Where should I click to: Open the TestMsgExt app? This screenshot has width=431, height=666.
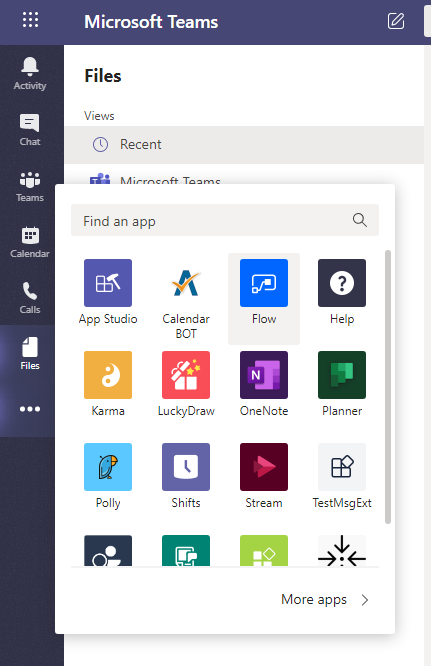[x=342, y=476]
